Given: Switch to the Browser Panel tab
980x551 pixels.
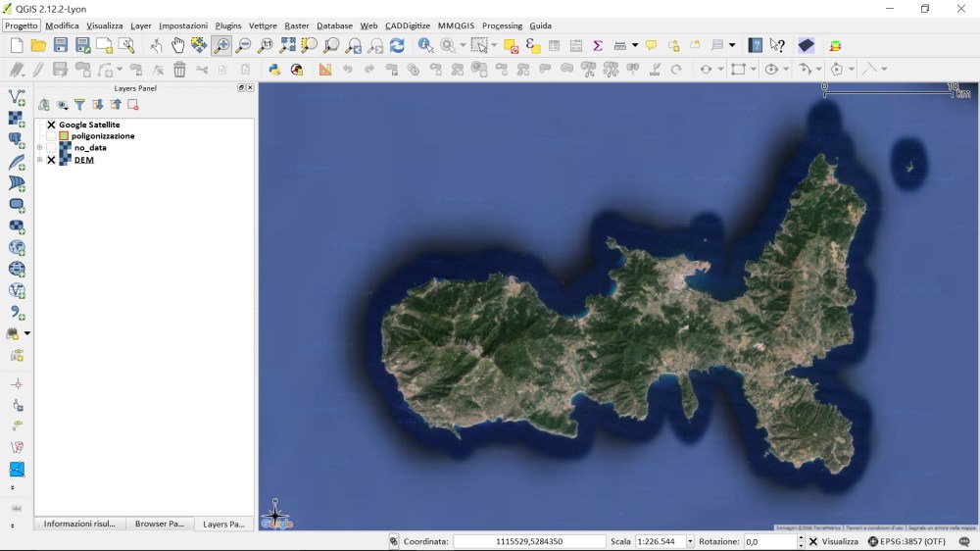Looking at the screenshot, I should pos(159,524).
